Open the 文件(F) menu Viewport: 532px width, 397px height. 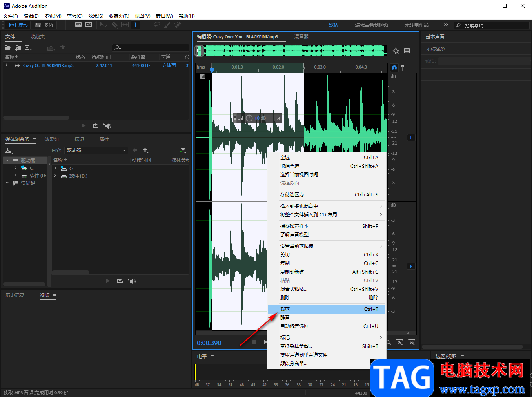(x=11, y=16)
